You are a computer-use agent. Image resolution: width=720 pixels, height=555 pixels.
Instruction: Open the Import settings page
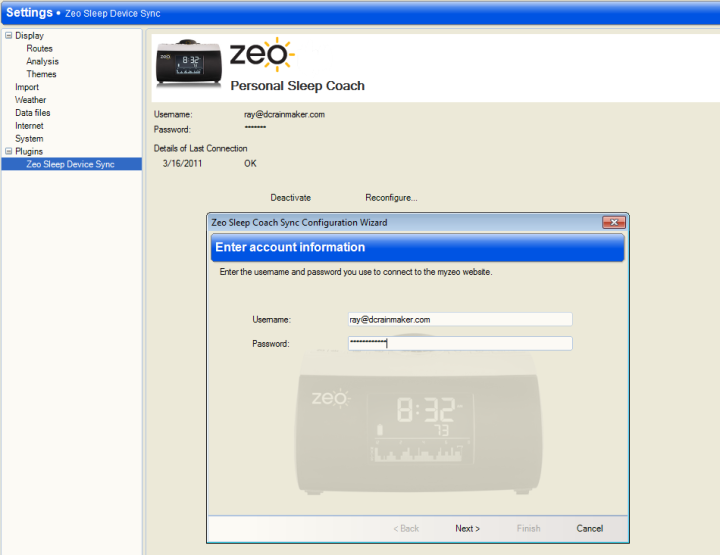[27, 87]
